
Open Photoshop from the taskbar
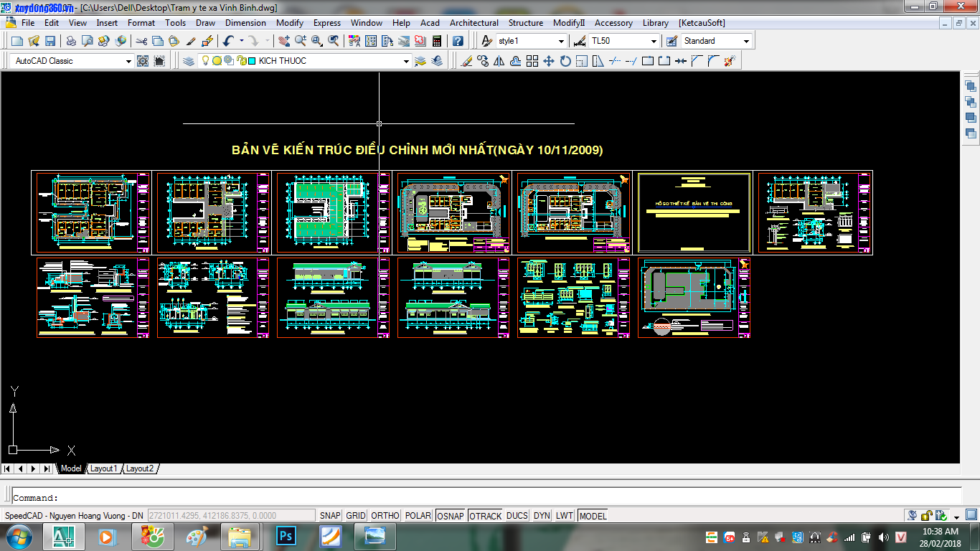(x=286, y=536)
